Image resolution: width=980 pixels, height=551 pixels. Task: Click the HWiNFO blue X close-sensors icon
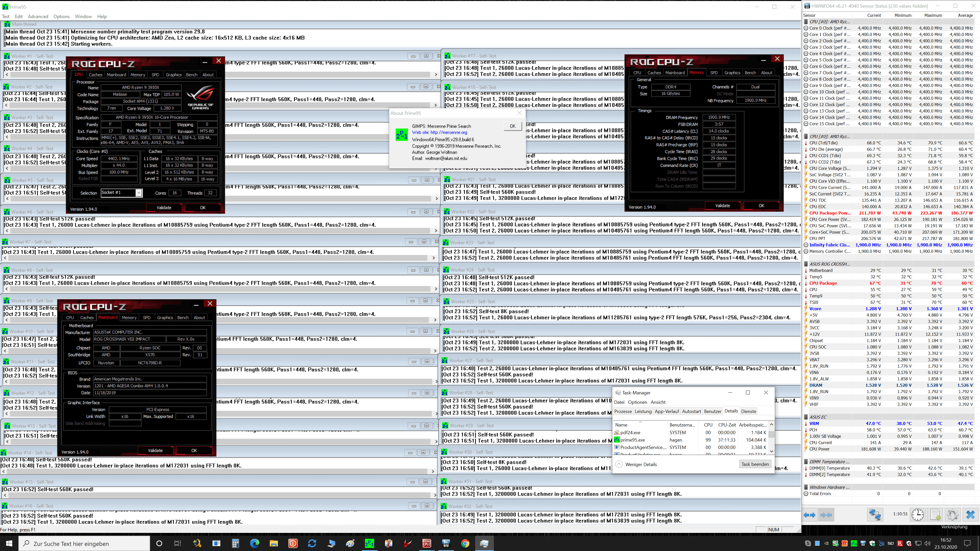click(x=970, y=515)
